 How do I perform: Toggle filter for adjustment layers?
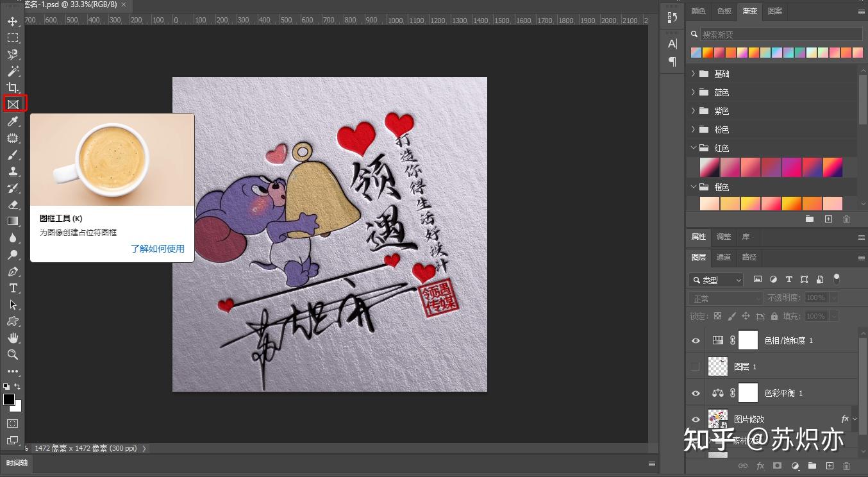(x=773, y=280)
